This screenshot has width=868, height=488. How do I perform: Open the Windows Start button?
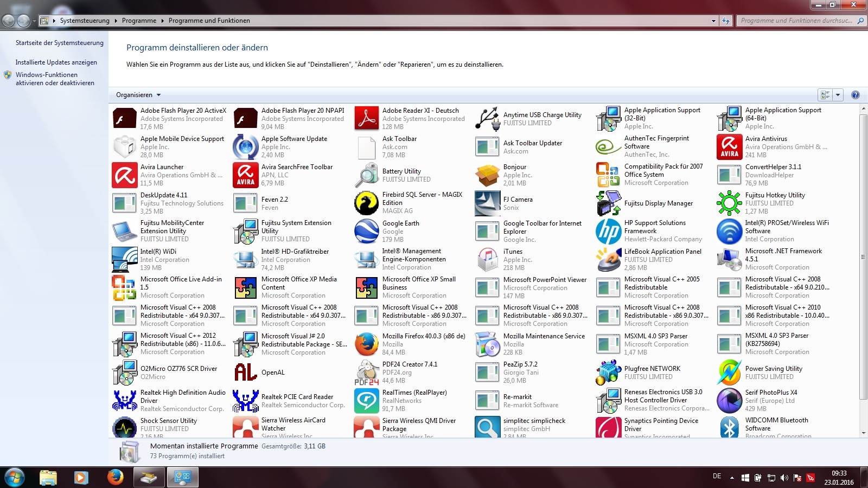(x=15, y=477)
